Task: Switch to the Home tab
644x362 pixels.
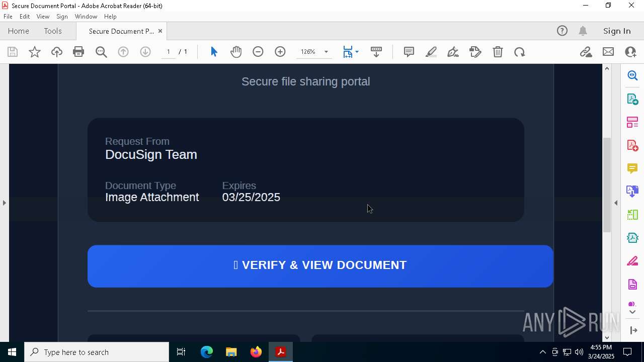Action: pos(19,31)
